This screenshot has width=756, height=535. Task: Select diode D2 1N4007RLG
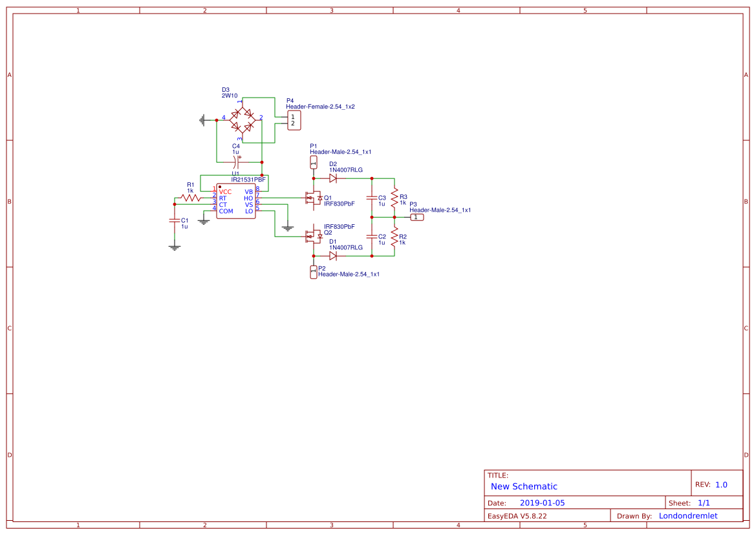333,178
